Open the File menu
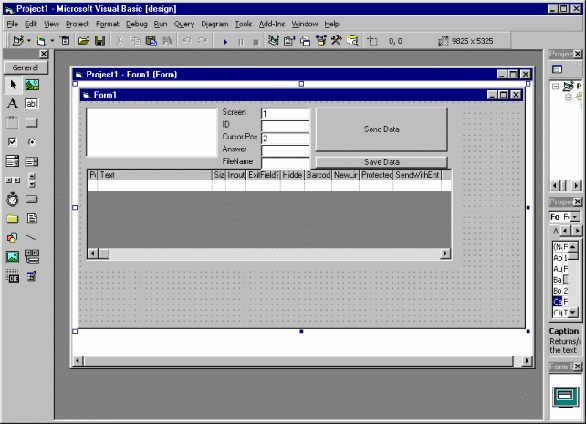The image size is (586, 424). pyautogui.click(x=12, y=24)
